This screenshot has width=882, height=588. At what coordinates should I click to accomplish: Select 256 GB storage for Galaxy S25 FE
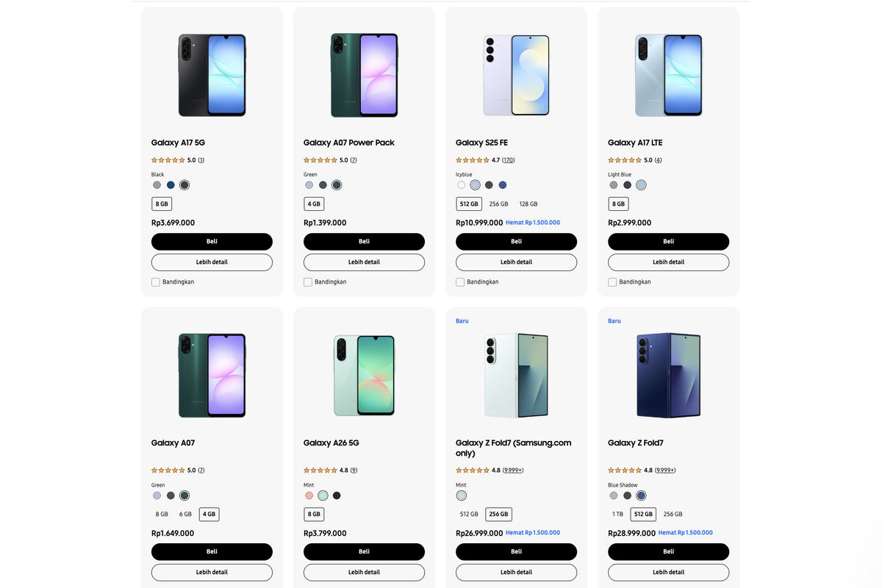pos(498,204)
